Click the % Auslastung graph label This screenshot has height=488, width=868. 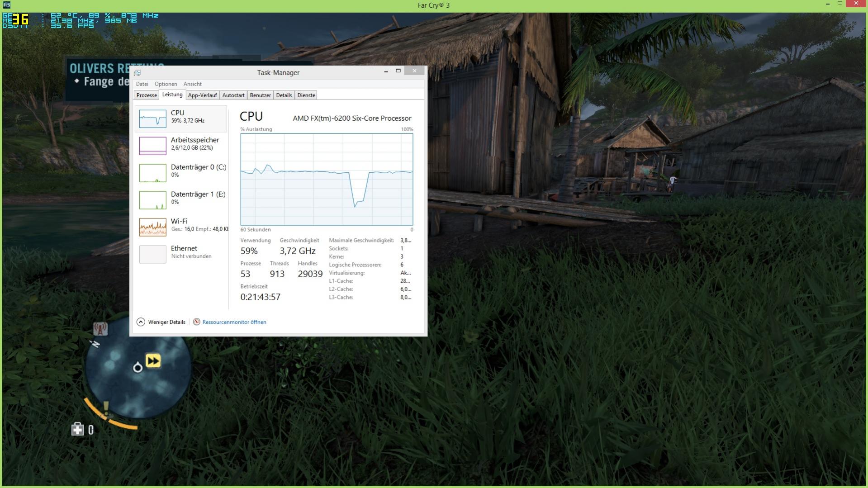256,129
